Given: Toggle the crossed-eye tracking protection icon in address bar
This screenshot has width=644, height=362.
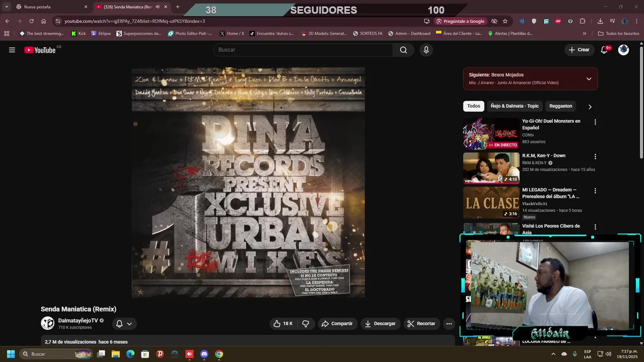Looking at the screenshot, I should [494, 21].
